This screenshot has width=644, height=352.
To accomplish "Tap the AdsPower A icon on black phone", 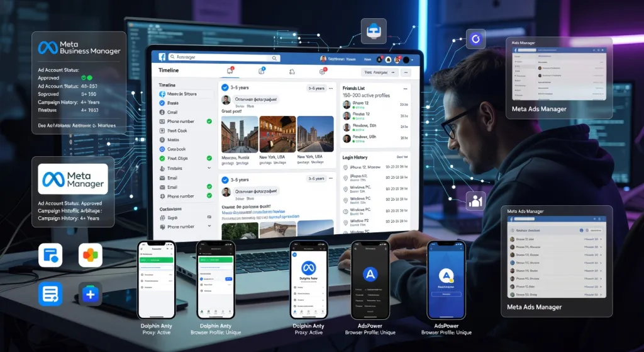I will click(370, 275).
